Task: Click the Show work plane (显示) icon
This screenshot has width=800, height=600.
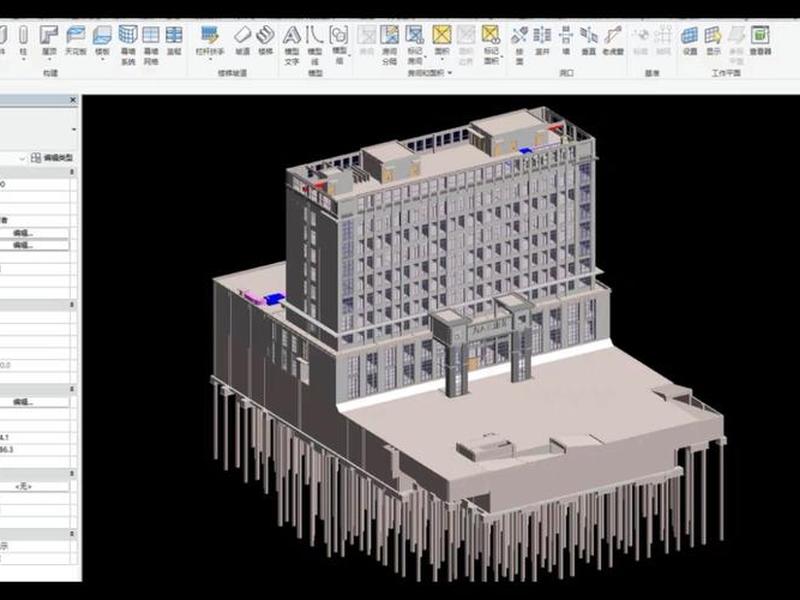Action: point(713,40)
